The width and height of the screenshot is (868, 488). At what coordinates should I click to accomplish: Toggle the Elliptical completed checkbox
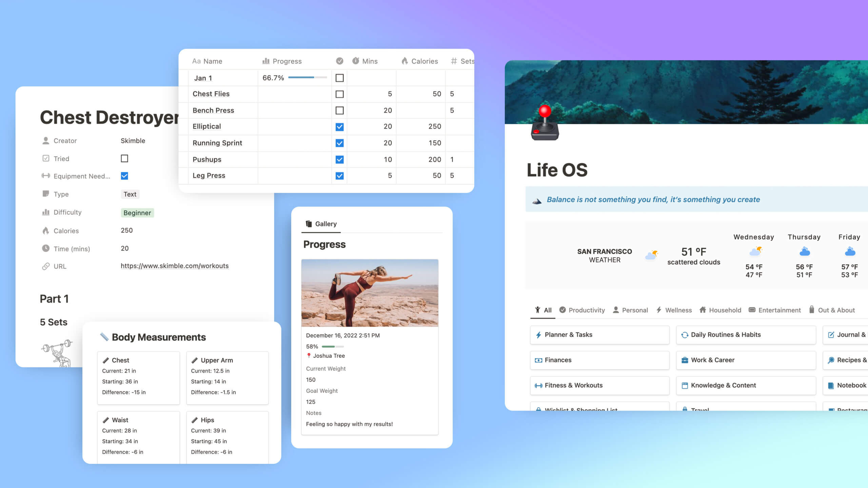click(340, 127)
